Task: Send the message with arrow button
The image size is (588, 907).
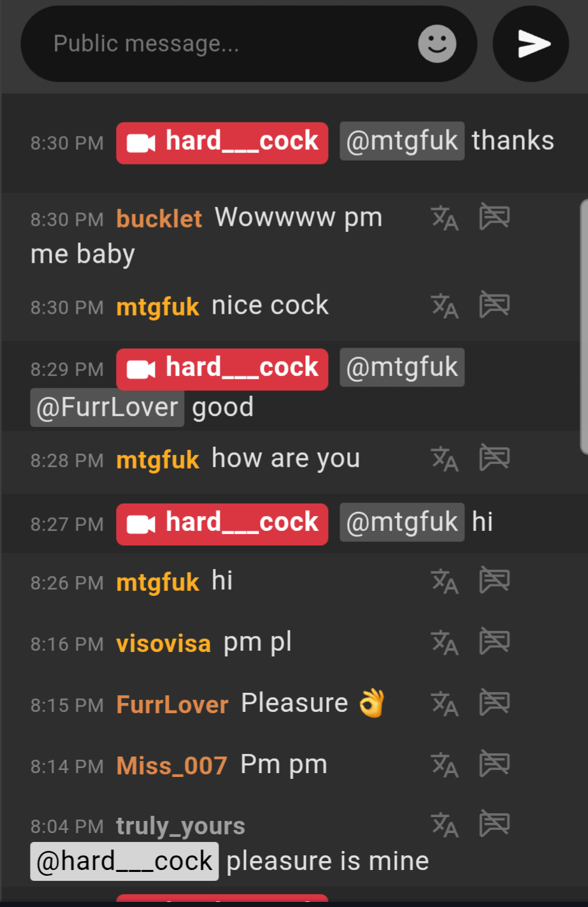Action: (531, 44)
